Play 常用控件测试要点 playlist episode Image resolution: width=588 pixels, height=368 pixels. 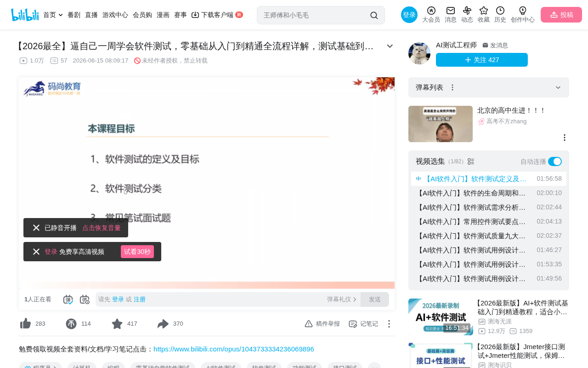tap(489, 221)
